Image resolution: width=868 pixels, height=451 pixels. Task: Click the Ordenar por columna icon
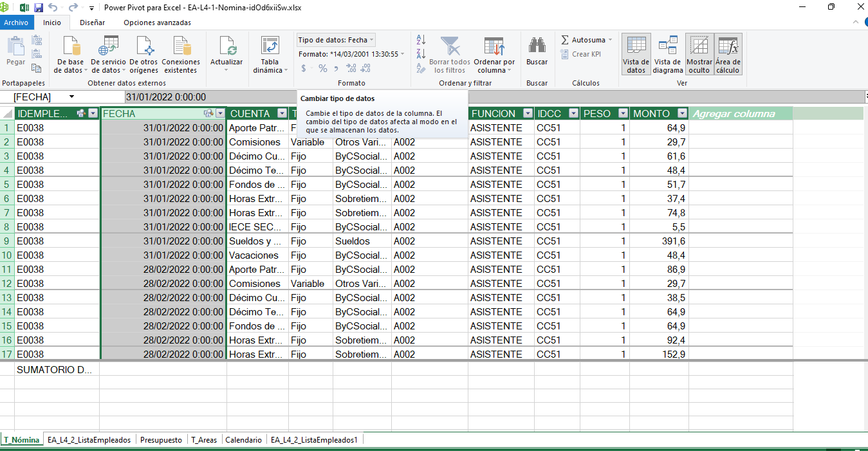494,47
